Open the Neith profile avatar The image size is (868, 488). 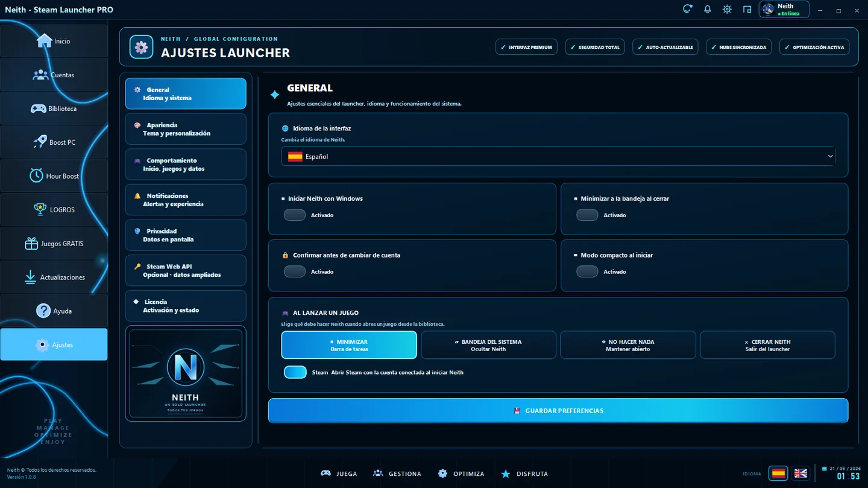(x=768, y=10)
